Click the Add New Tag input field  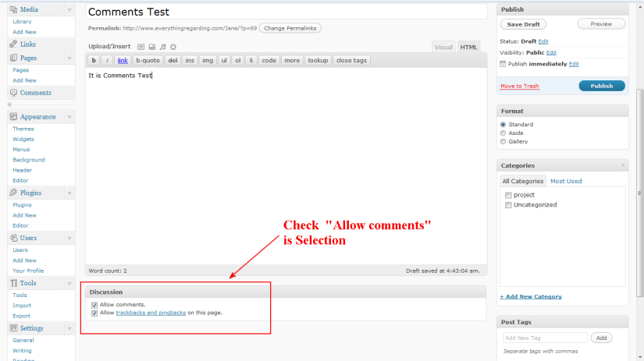coord(545,338)
